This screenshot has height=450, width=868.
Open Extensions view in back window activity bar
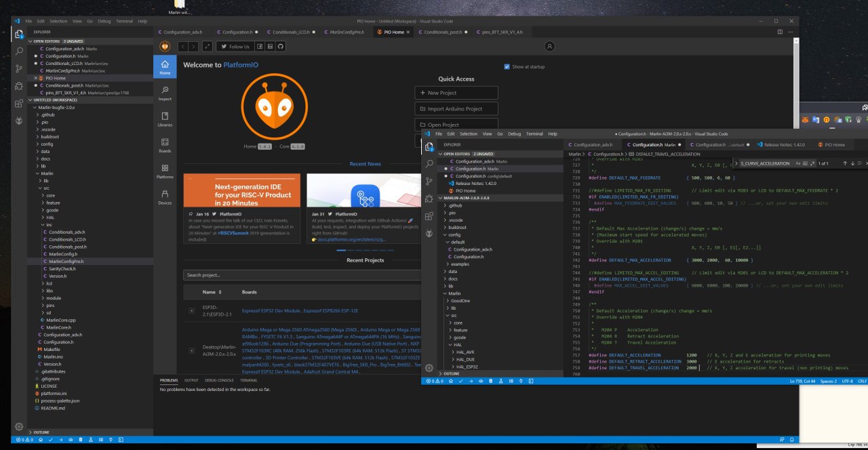(19, 103)
